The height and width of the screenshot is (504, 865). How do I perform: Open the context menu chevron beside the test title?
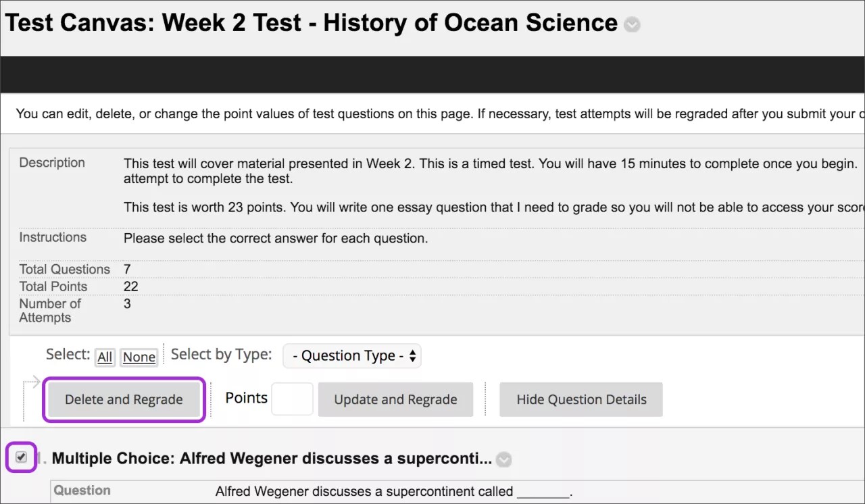coord(632,24)
